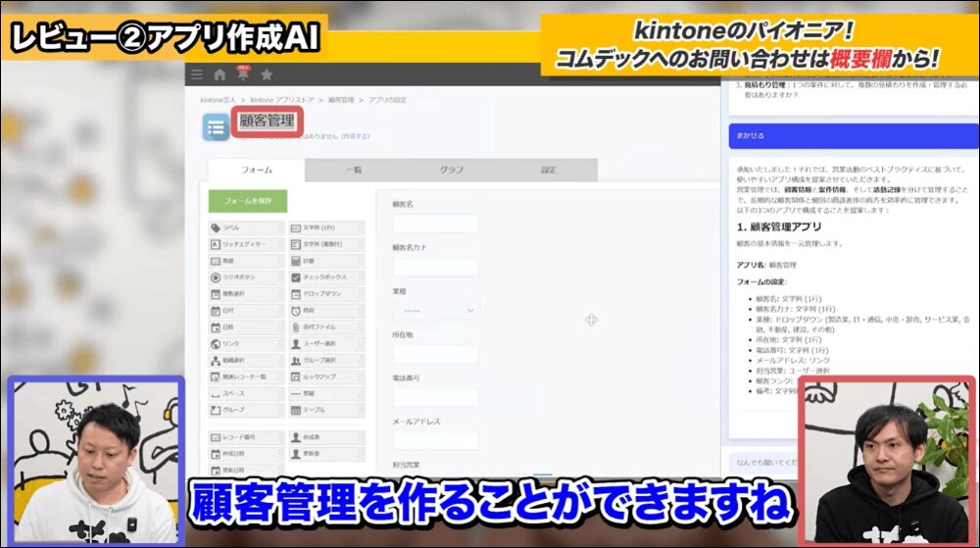
Task: Go to kintone home via house icon
Action: click(x=220, y=75)
